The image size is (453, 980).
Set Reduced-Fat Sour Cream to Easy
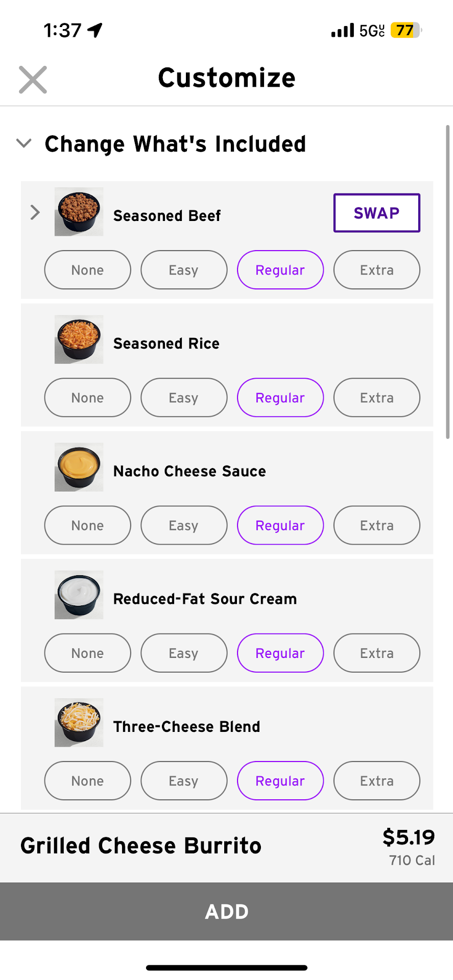pos(183,653)
